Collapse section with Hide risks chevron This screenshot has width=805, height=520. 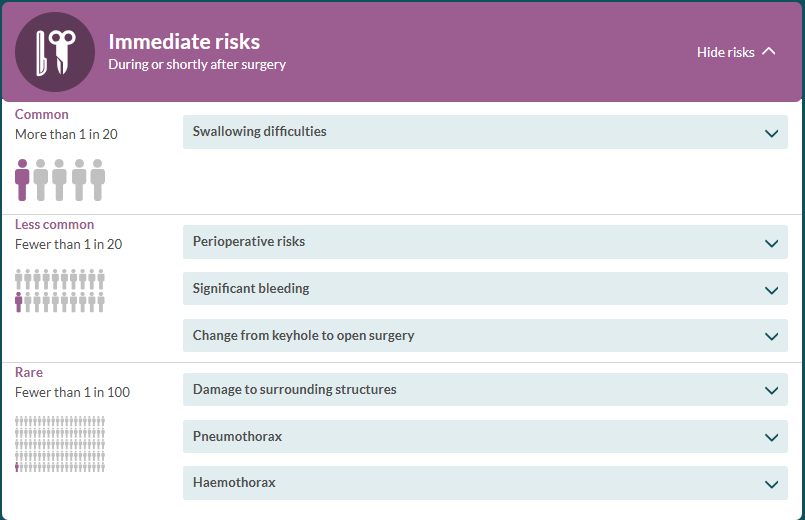769,51
